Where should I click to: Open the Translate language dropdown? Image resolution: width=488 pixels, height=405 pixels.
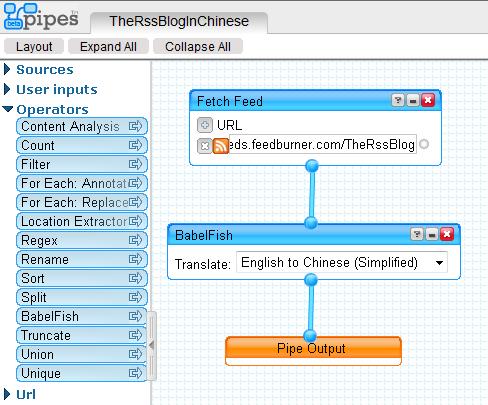click(342, 262)
